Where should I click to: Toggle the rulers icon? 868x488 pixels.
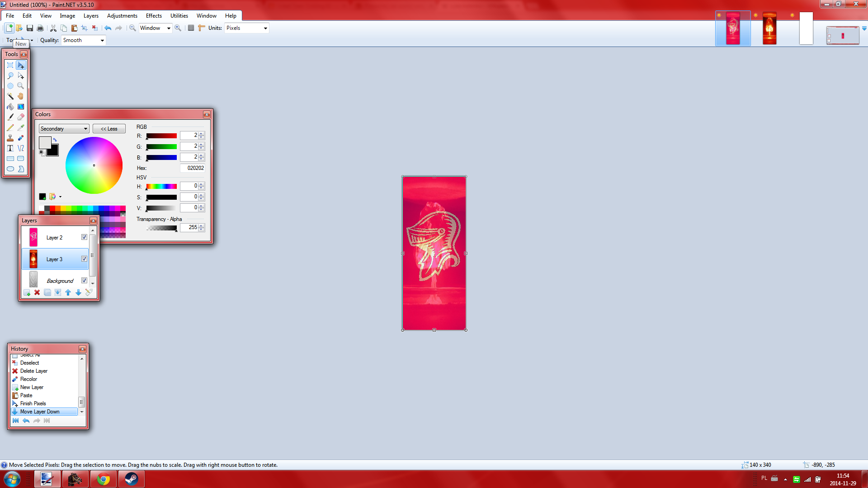pyautogui.click(x=202, y=28)
